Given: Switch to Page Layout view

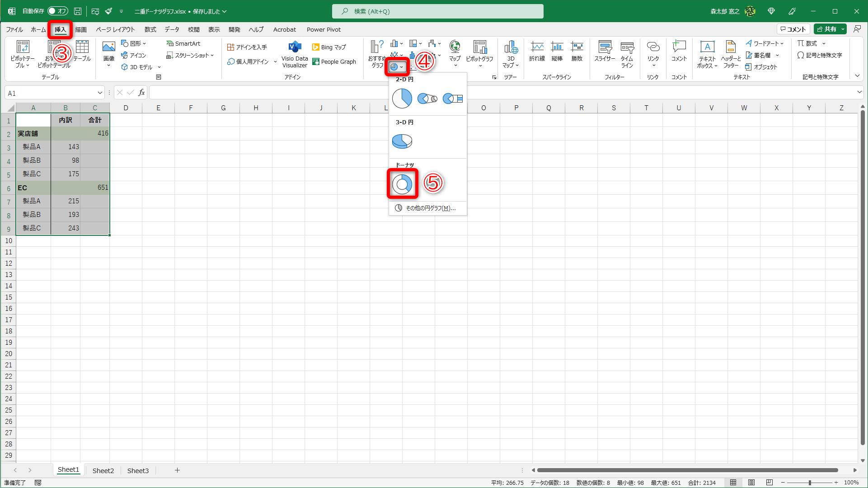Looking at the screenshot, I should tap(751, 483).
